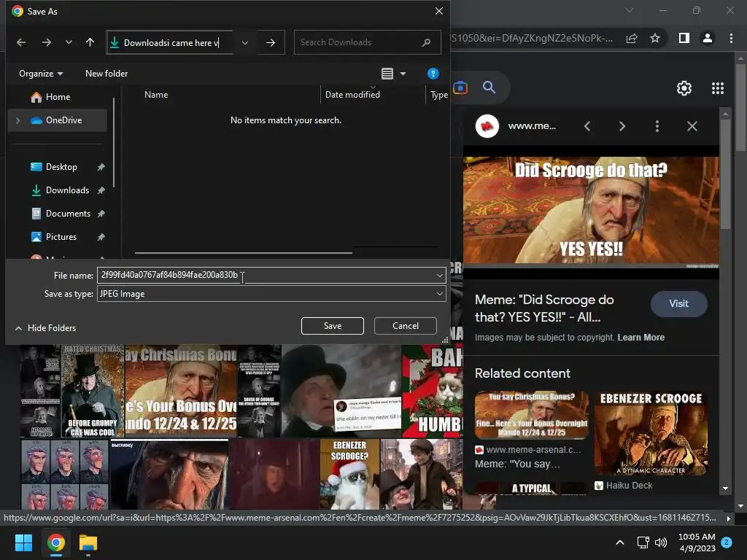The width and height of the screenshot is (747, 560).
Task: Open Downloads folder in sidebar
Action: pyautogui.click(x=67, y=190)
